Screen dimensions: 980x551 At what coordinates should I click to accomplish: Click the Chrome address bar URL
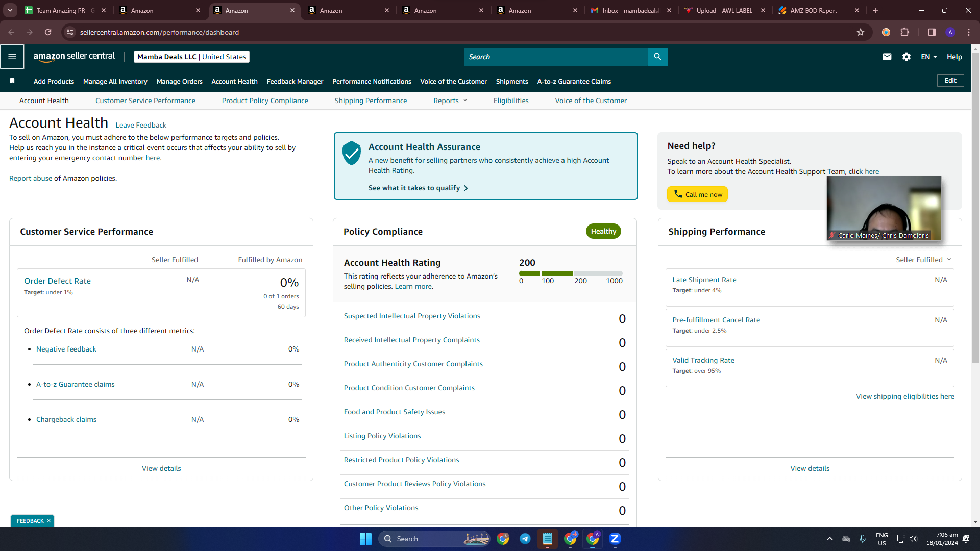pos(159,32)
